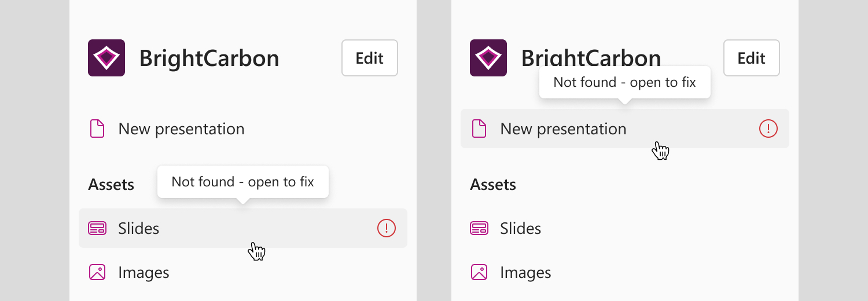Click the BrightCarbon logo in the right panel

488,58
